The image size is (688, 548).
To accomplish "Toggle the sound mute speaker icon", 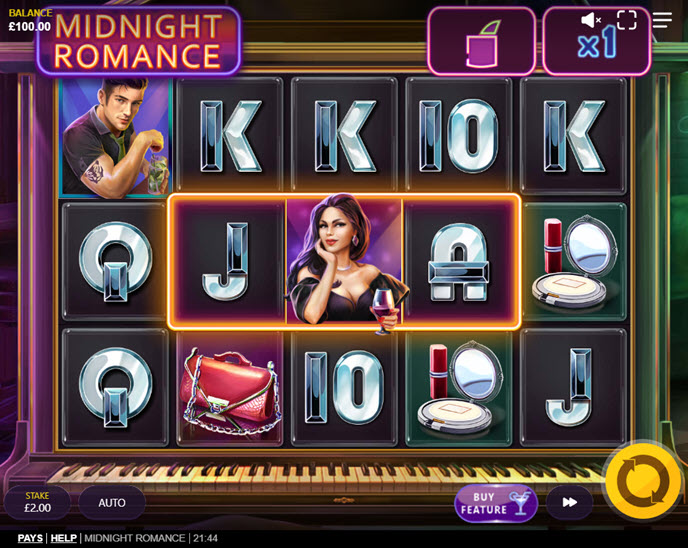I will click(x=591, y=20).
